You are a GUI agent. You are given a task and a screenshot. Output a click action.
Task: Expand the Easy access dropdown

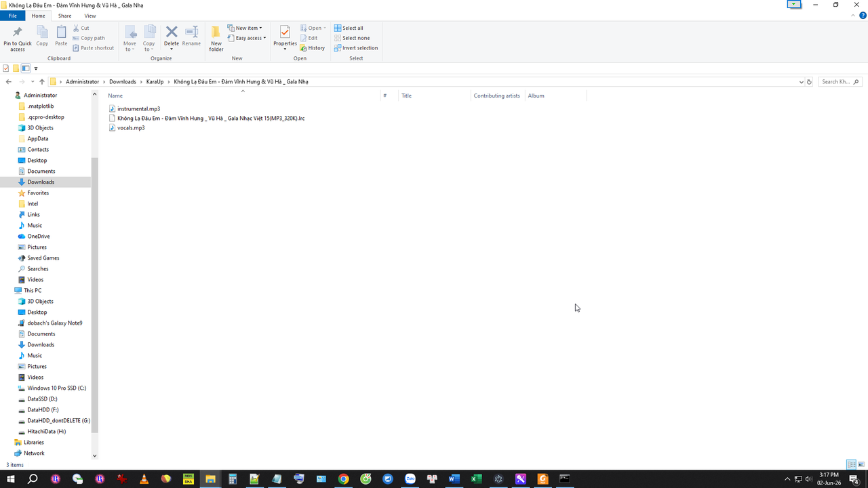point(247,38)
